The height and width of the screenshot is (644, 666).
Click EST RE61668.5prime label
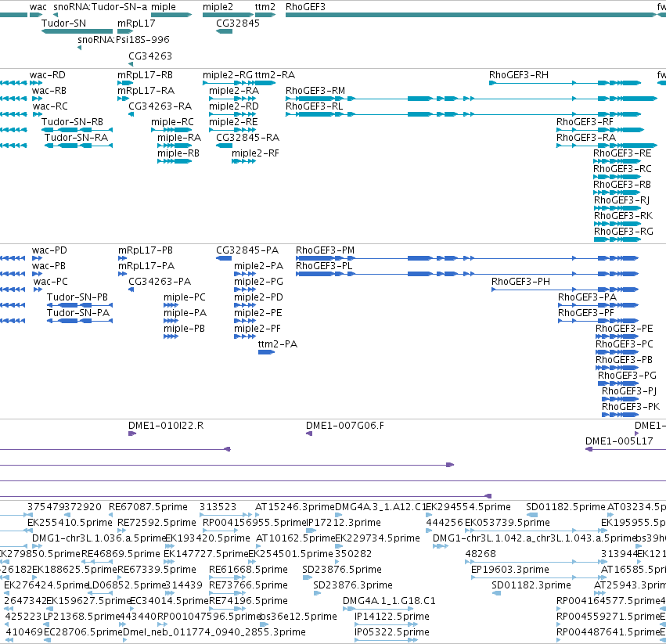click(x=248, y=570)
